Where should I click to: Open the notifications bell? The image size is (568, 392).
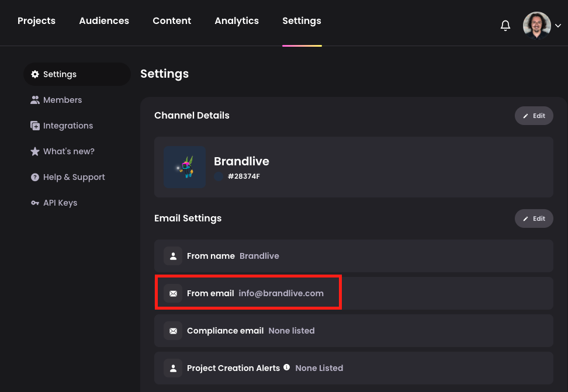pos(505,25)
